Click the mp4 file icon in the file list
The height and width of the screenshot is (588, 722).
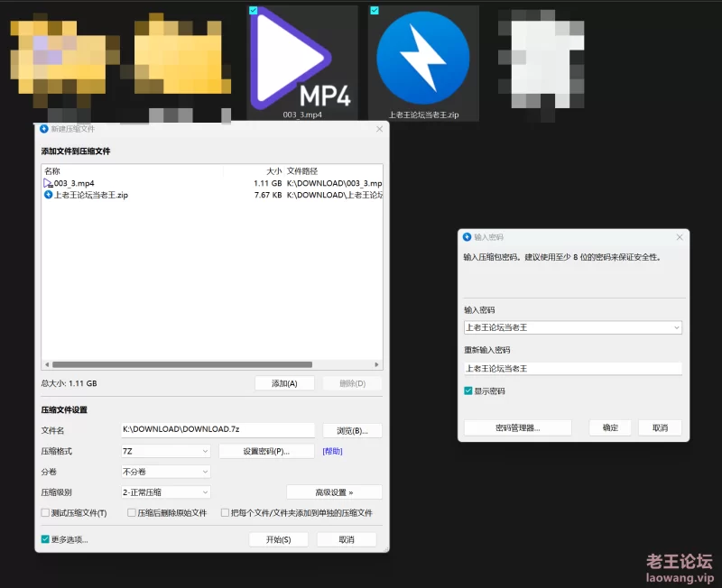(x=48, y=183)
